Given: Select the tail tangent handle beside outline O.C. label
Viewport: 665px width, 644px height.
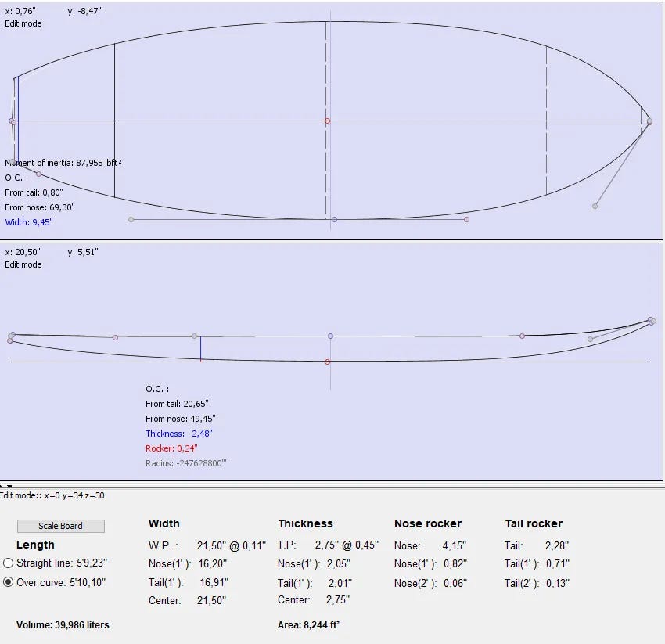Looking at the screenshot, I should tap(38, 174).
